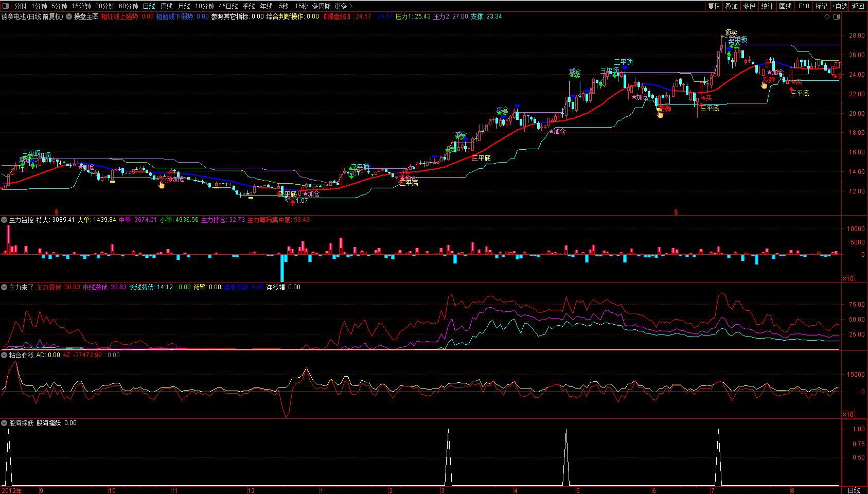Click the 主力持仓: 32.73 value

pyautogui.click(x=223, y=220)
